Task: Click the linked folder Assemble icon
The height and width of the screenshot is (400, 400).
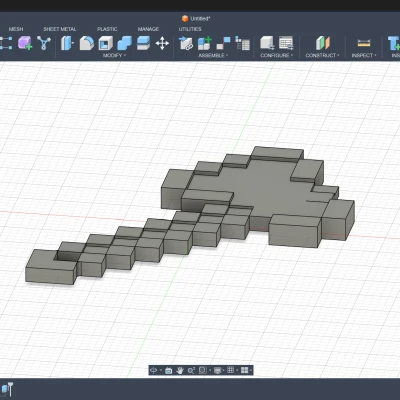Action: (x=186, y=43)
